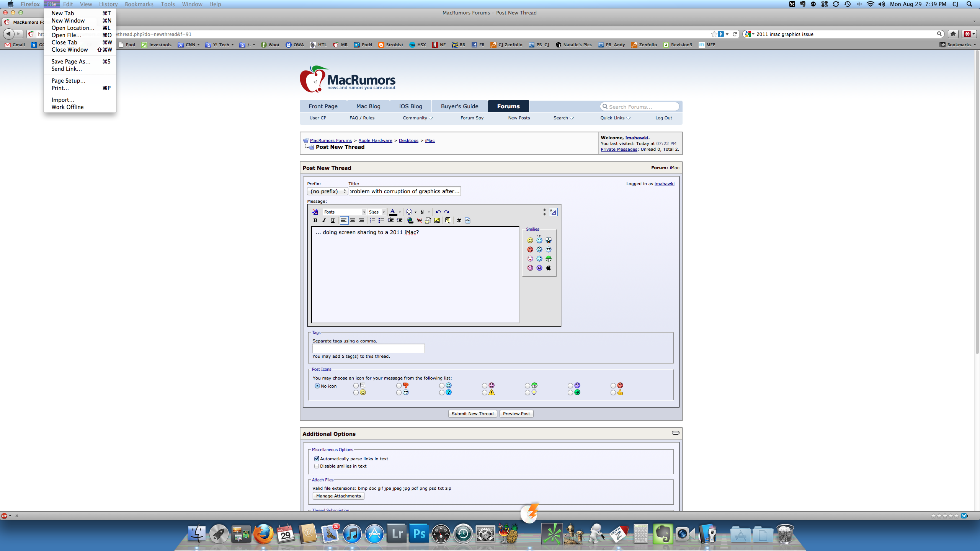Click the remove link icon
The image size is (980, 551).
[419, 220]
